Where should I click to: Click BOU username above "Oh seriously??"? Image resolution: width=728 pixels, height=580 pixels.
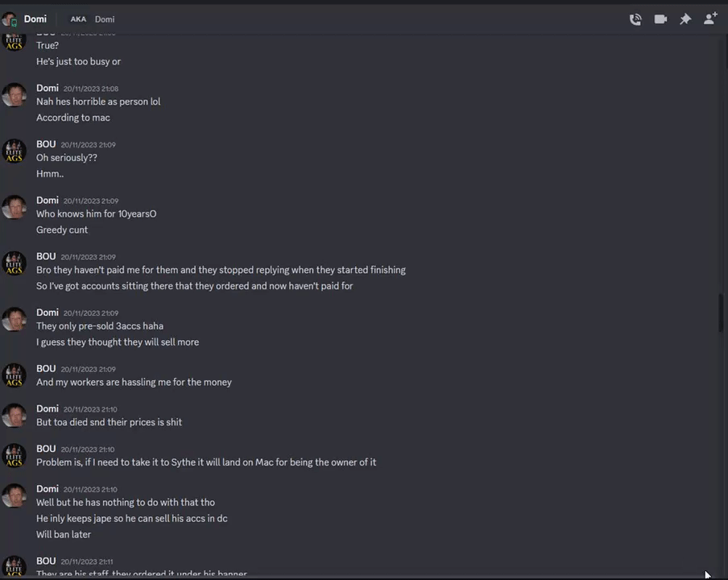click(46, 144)
